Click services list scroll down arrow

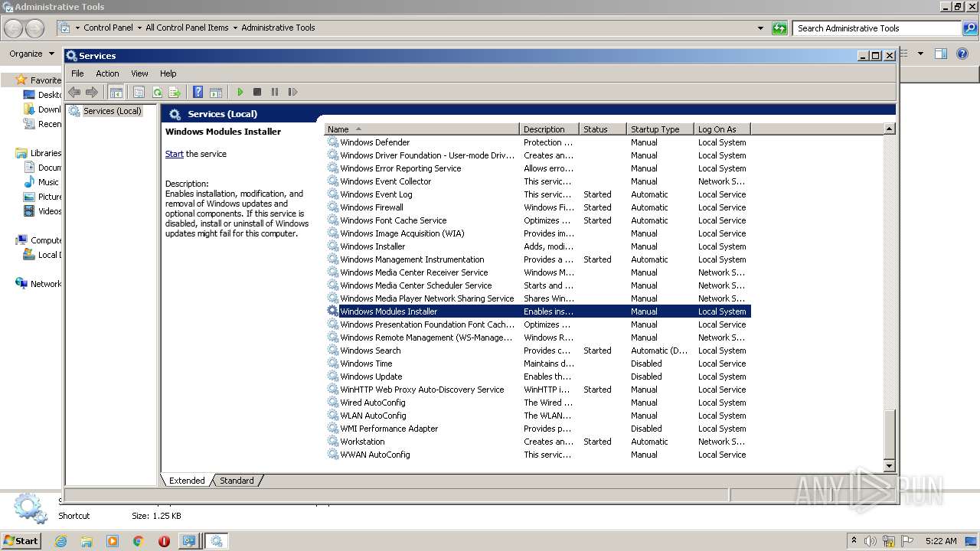pos(889,465)
